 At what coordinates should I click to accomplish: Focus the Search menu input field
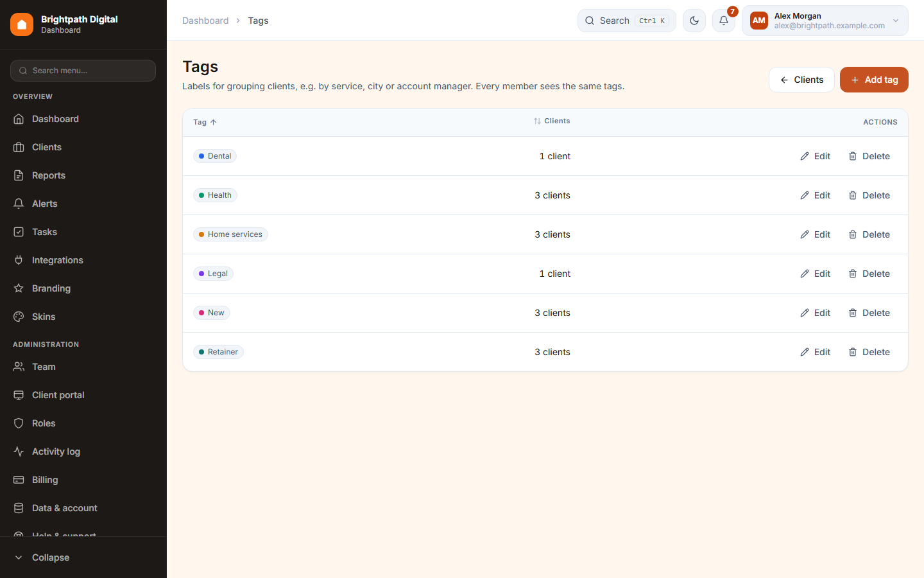[x=83, y=71]
